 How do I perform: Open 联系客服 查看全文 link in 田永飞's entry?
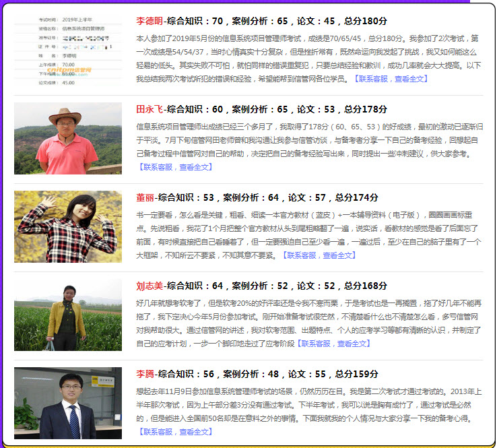click(175, 167)
